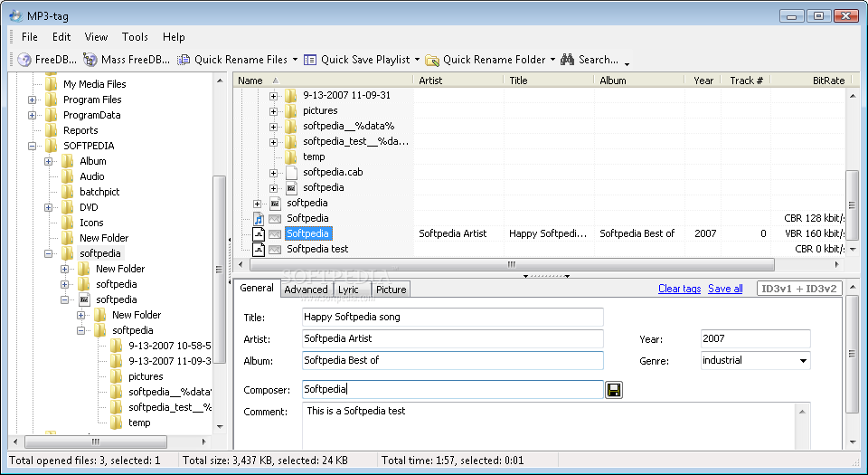
Task: Open the Quick Save Playlist dropdown arrow
Action: point(417,60)
